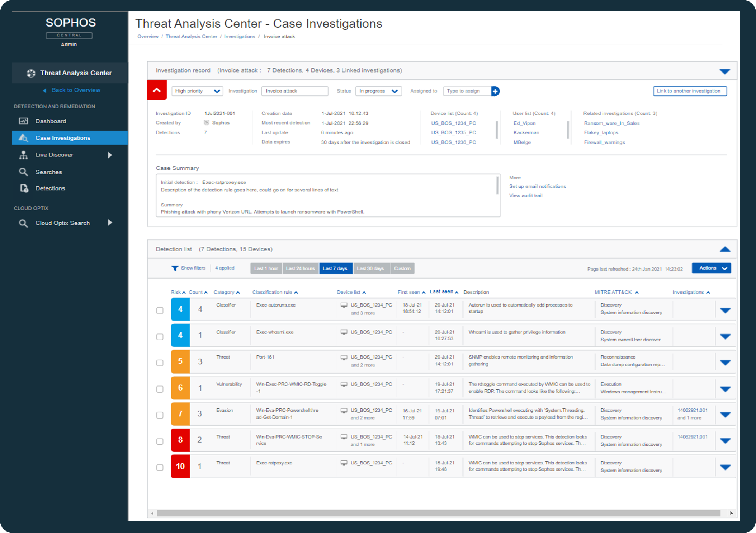The width and height of the screenshot is (756, 533).
Task: Click Link to another investigation button
Action: click(x=690, y=91)
